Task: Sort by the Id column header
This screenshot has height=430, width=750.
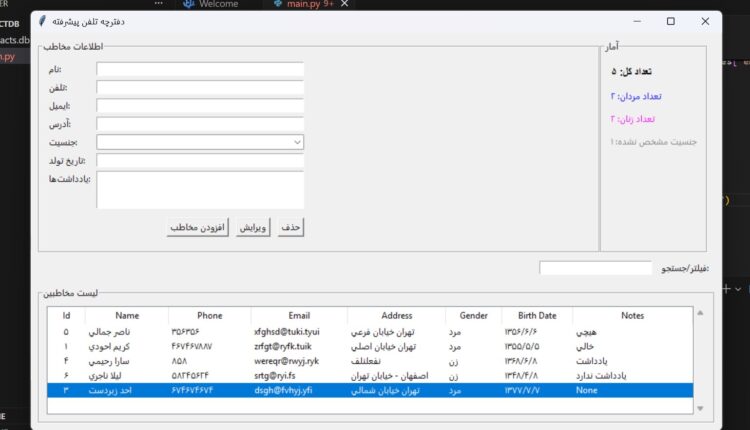Action: point(66,316)
